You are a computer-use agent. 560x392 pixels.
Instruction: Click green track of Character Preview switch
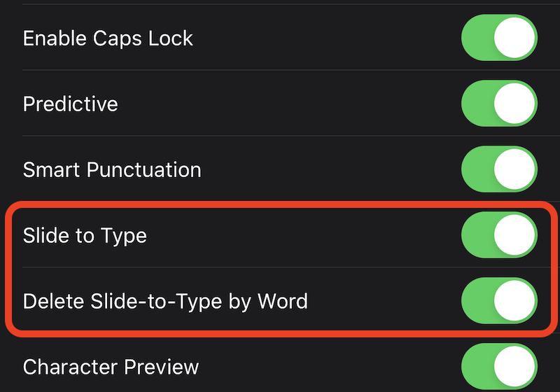coord(477,366)
